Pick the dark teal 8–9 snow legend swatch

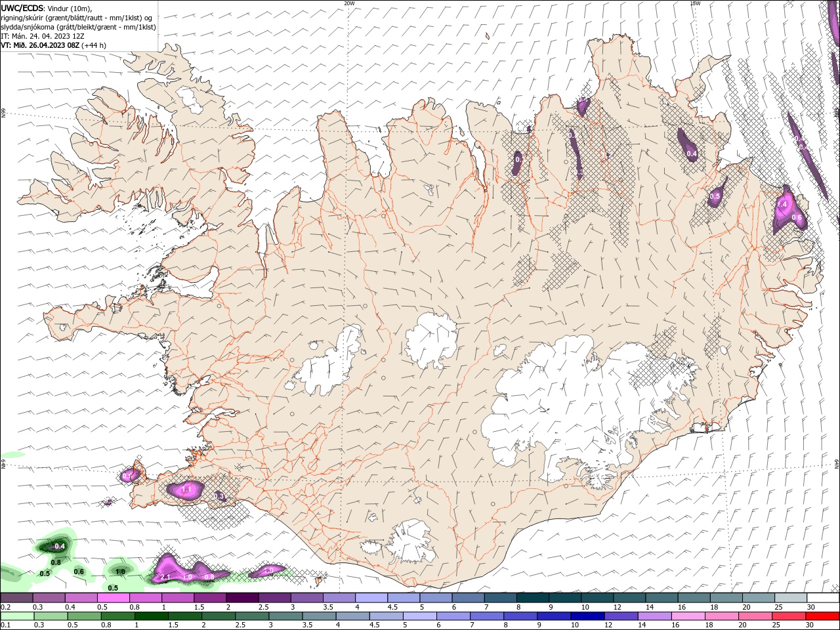pyautogui.click(x=533, y=598)
